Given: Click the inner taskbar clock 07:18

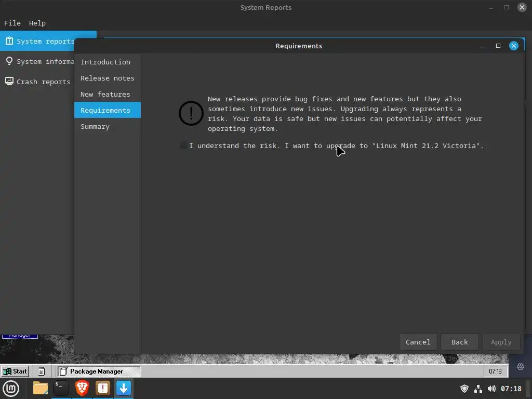Looking at the screenshot, I should pyautogui.click(x=495, y=371).
